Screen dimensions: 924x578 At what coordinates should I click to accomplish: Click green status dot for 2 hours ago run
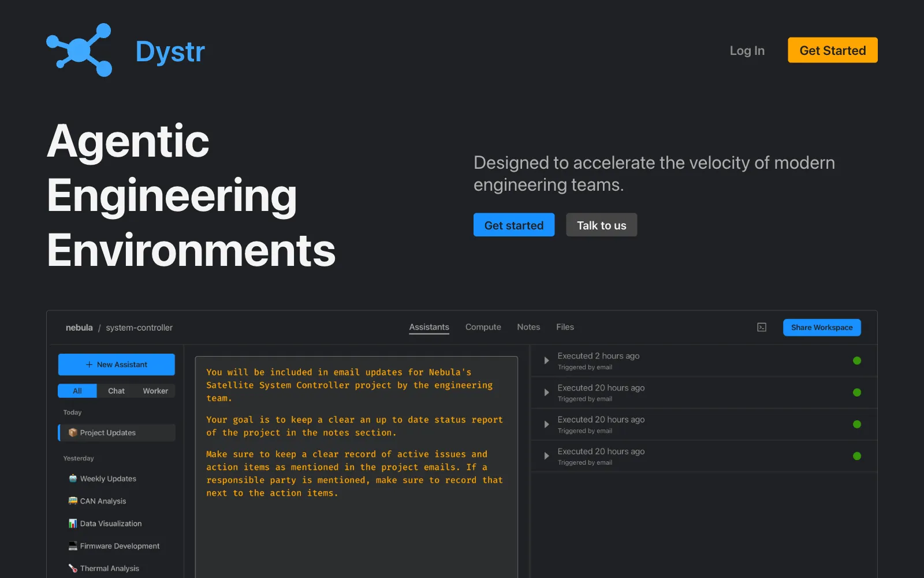tap(857, 361)
